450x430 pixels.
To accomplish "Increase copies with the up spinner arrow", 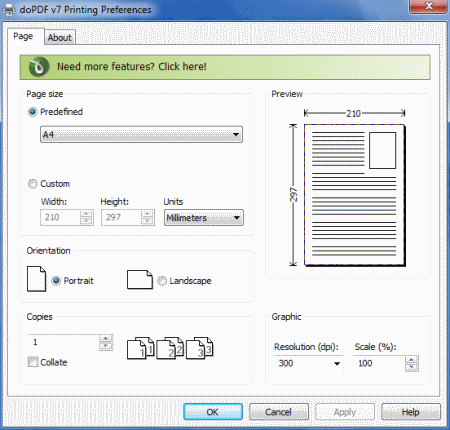I will click(106, 339).
